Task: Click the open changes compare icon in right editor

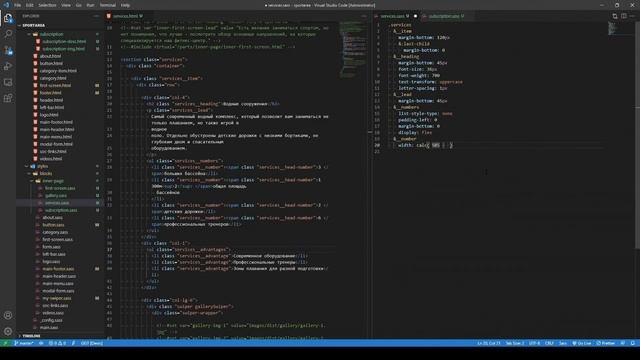Action: pos(615,16)
